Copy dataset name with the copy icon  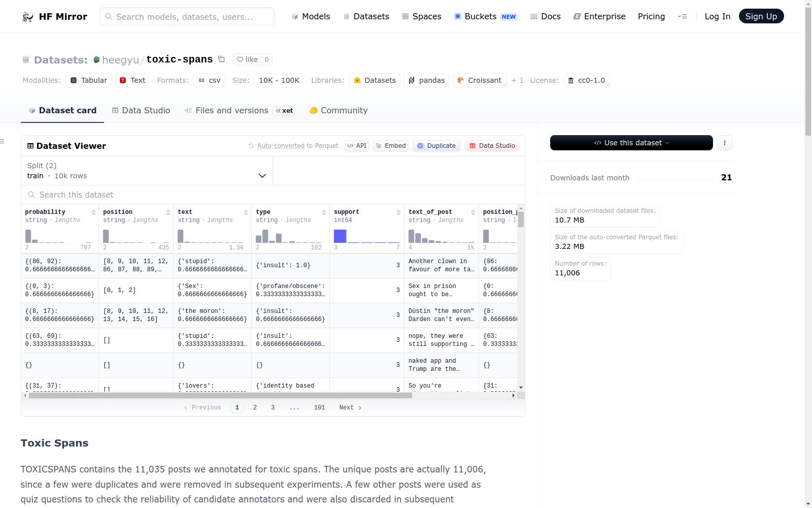tap(221, 59)
